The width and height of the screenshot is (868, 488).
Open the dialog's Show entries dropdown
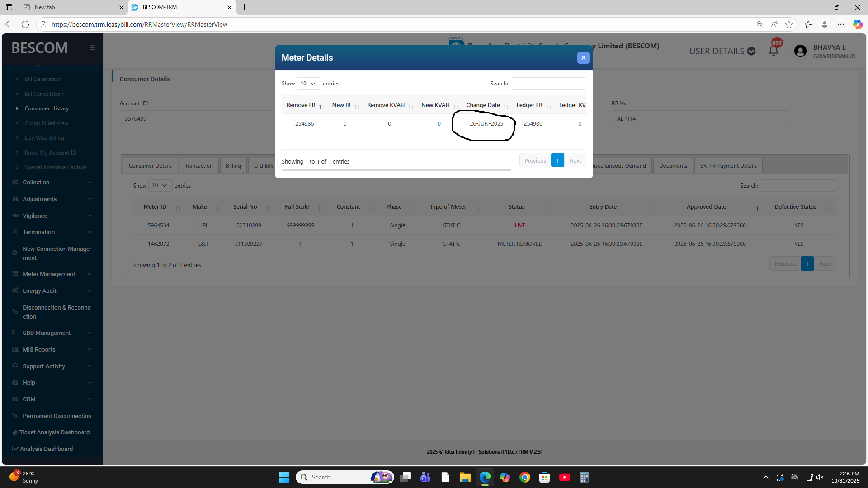click(308, 84)
